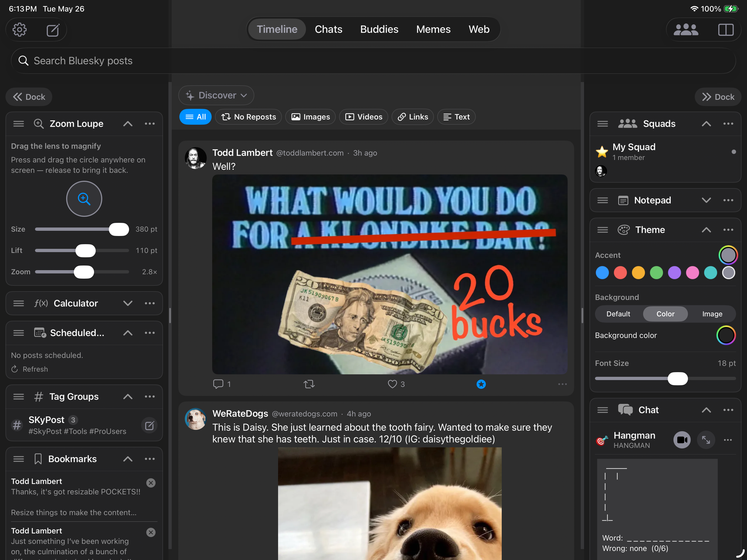Image resolution: width=747 pixels, height=560 pixels.
Task: Open the Discover feed dropdown
Action: pyautogui.click(x=216, y=95)
